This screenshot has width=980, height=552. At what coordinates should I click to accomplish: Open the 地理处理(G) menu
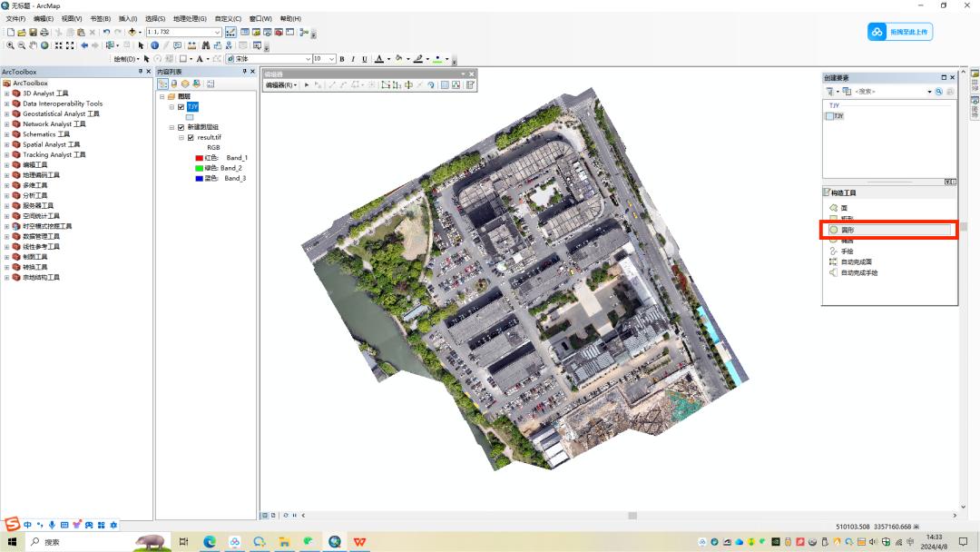(190, 19)
